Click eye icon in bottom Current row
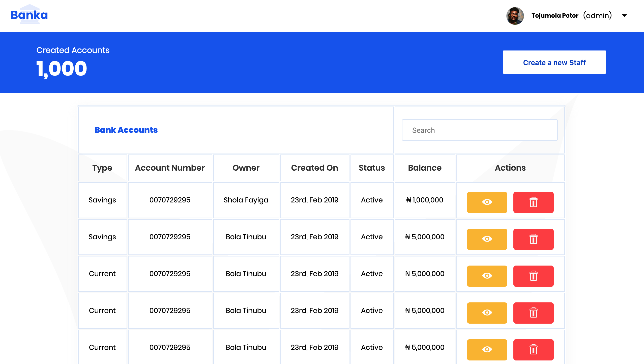Viewport: 644px width, 364px height. click(487, 350)
